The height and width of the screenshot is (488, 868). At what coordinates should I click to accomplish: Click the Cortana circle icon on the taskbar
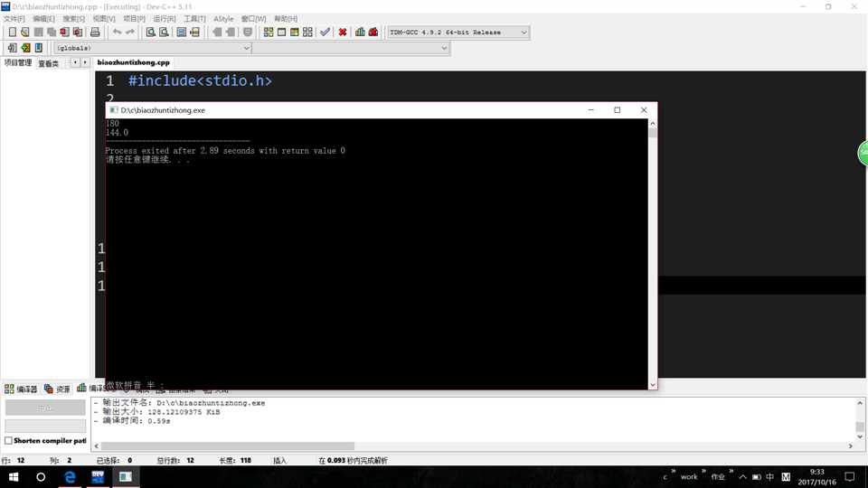point(41,477)
